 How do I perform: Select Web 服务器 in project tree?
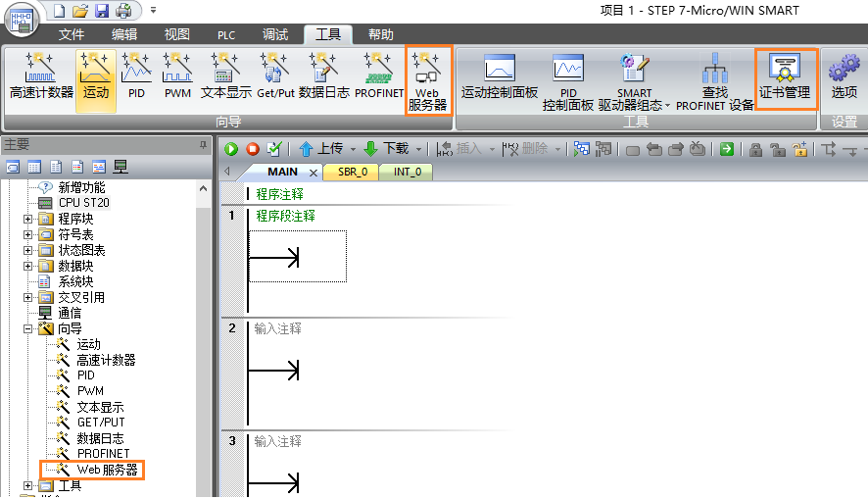point(107,470)
